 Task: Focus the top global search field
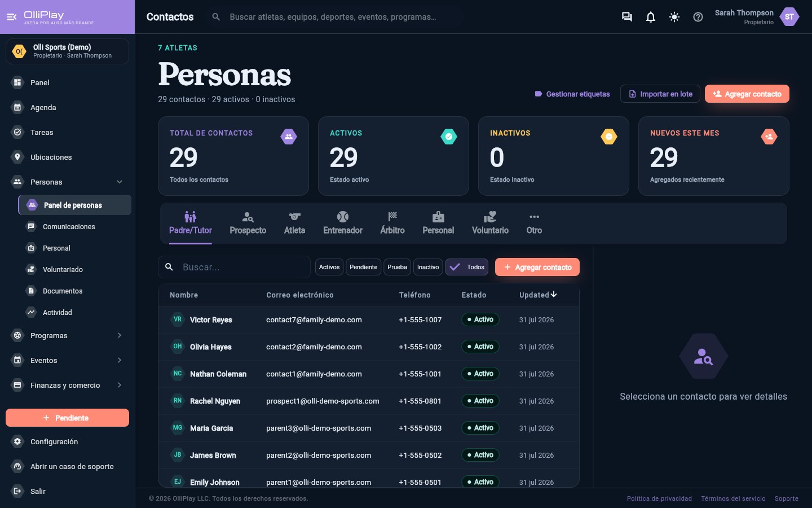click(336, 17)
